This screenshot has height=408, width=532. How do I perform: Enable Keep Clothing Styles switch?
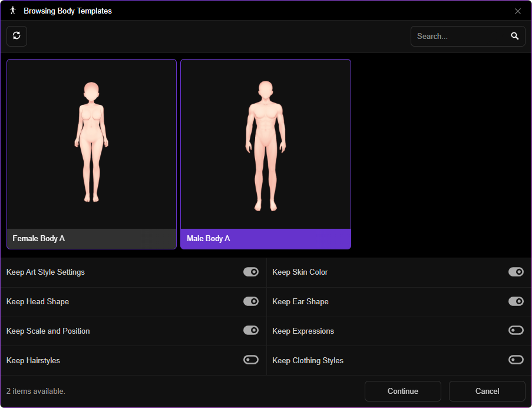tap(516, 360)
